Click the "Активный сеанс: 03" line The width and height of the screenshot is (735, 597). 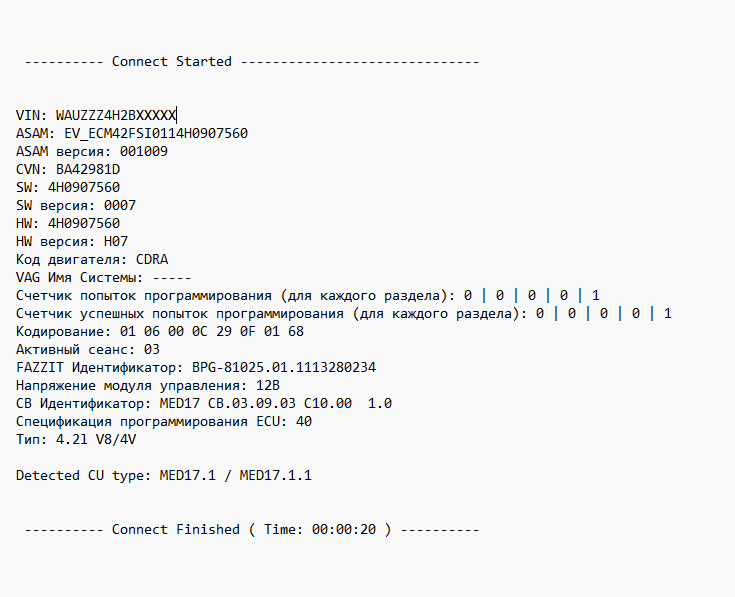[88, 350]
